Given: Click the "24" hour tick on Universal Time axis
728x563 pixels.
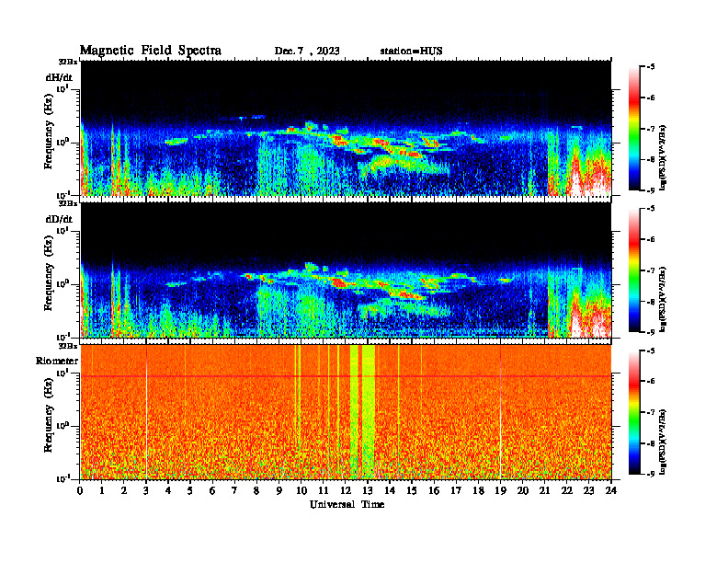Looking at the screenshot, I should pyautogui.click(x=611, y=490).
